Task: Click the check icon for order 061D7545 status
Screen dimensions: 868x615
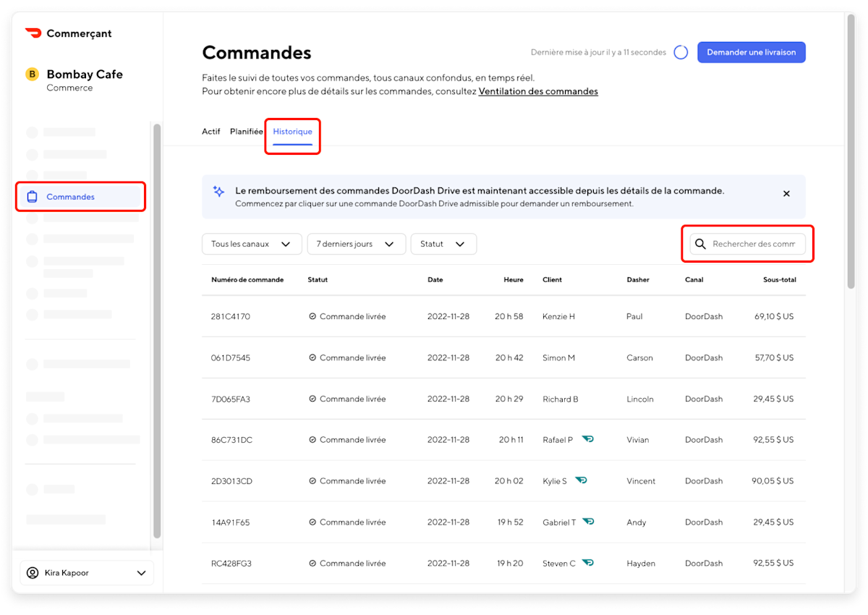Action: tap(312, 357)
